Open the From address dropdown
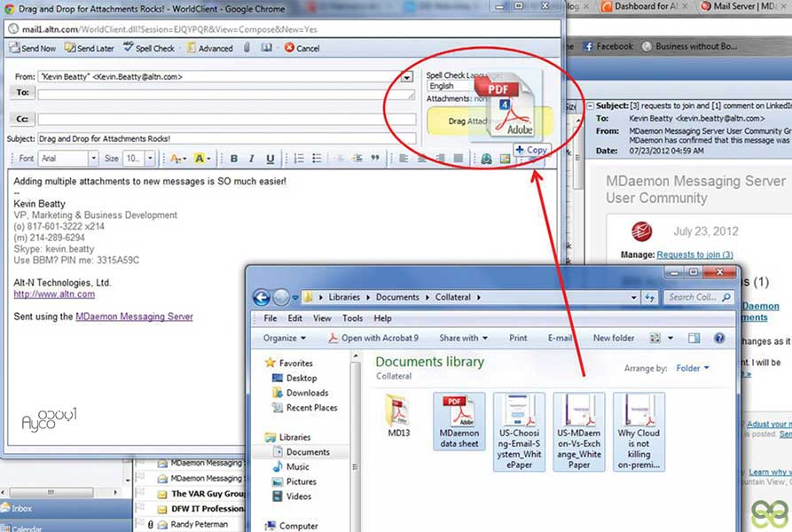The width and height of the screenshot is (792, 532). pyautogui.click(x=407, y=77)
